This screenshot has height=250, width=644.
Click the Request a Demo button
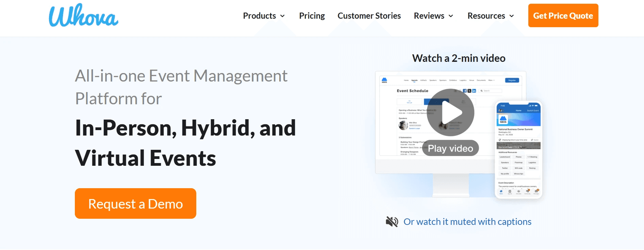[135, 203]
